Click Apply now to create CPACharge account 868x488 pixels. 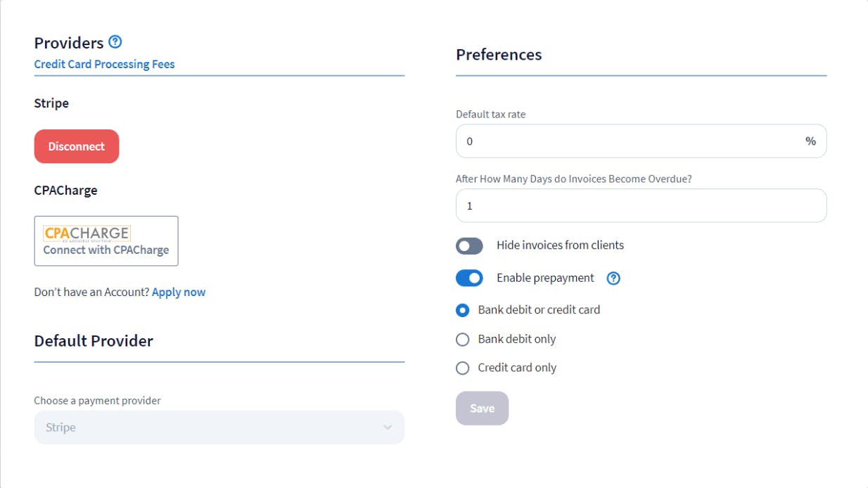tap(178, 291)
